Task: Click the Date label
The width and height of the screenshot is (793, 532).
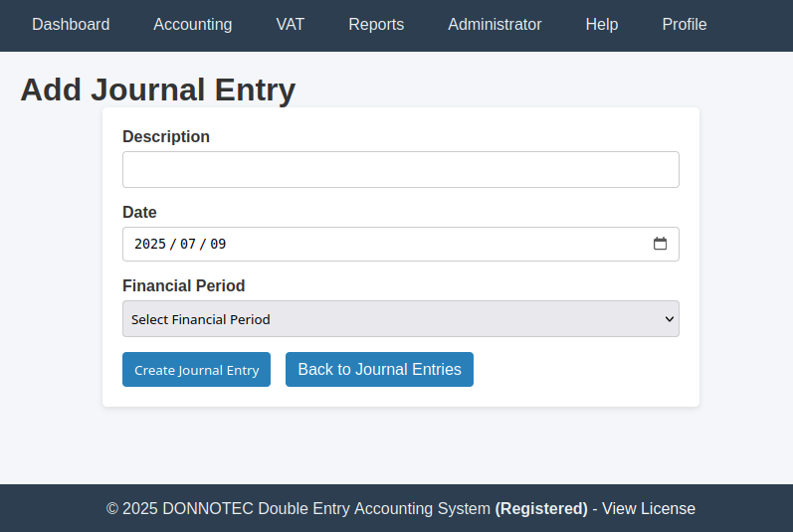Action: coord(139,212)
